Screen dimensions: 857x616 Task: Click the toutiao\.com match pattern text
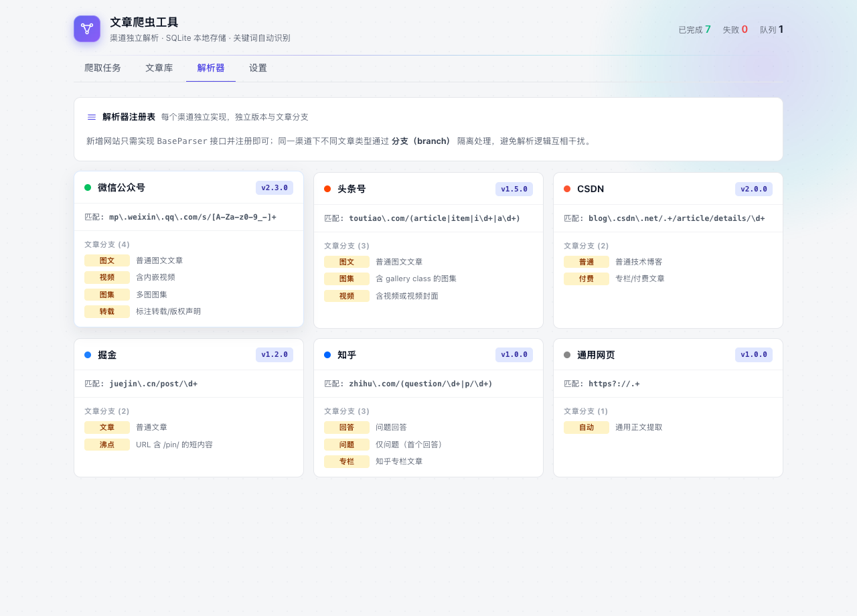tap(435, 218)
